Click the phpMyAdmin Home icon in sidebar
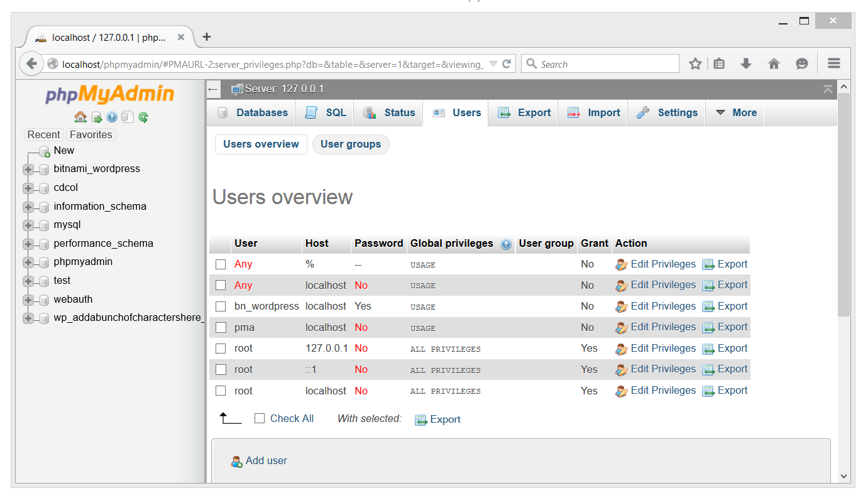 80,117
